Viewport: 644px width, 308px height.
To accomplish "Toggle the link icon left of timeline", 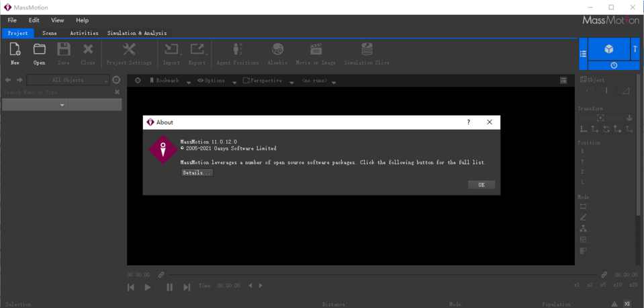I will pyautogui.click(x=161, y=274).
